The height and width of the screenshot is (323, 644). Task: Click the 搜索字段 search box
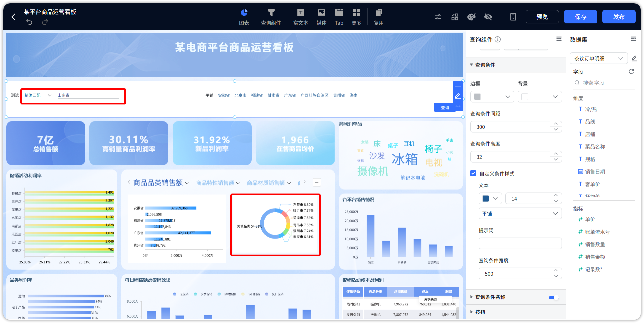pyautogui.click(x=604, y=83)
